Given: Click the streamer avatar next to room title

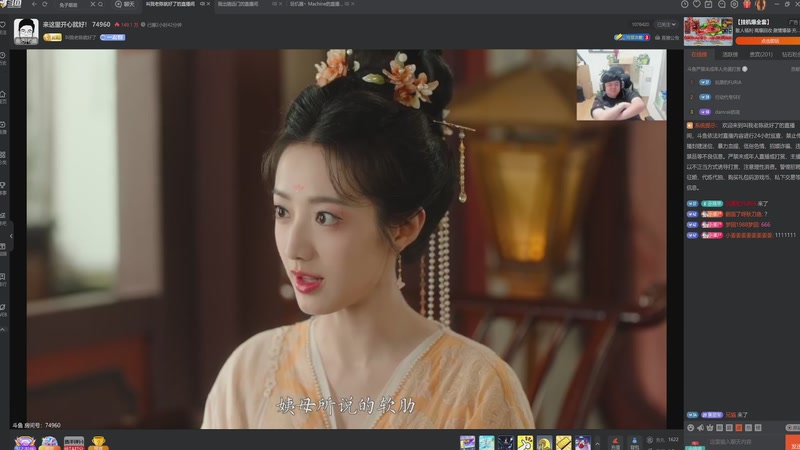Looking at the screenshot, I should [x=26, y=31].
